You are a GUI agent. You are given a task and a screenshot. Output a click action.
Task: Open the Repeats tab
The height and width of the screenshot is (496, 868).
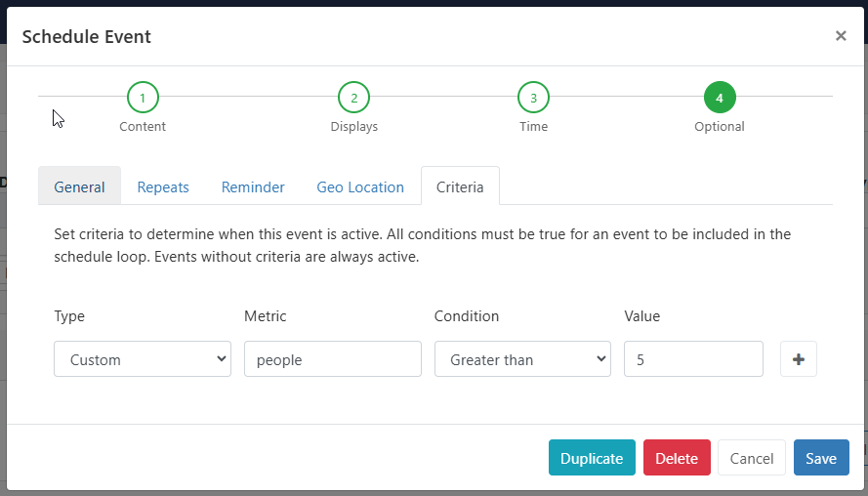point(163,186)
